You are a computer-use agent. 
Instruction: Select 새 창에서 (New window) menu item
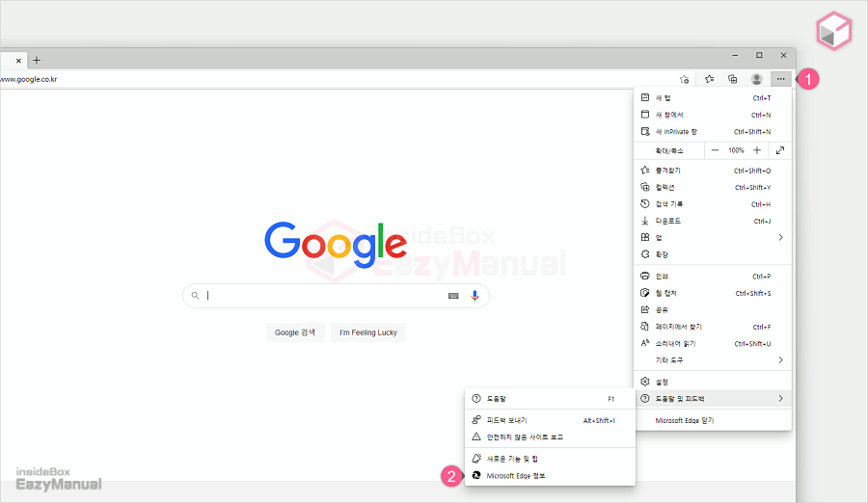coord(713,115)
